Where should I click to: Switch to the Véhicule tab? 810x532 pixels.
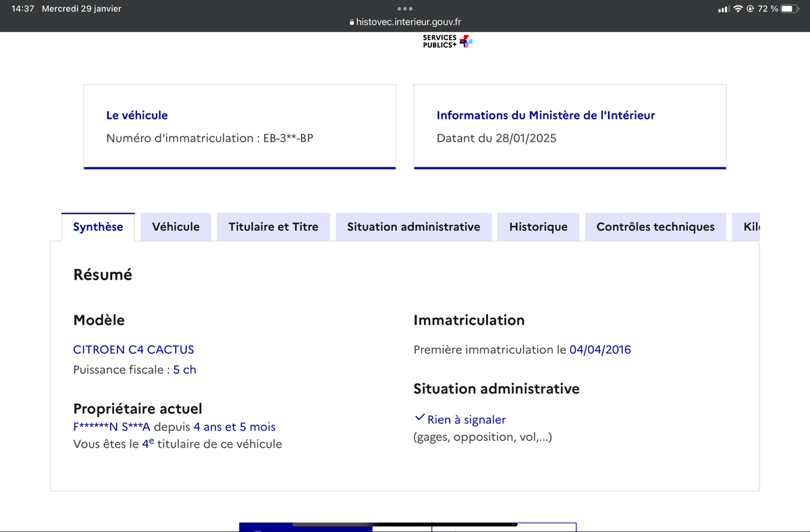(x=175, y=226)
